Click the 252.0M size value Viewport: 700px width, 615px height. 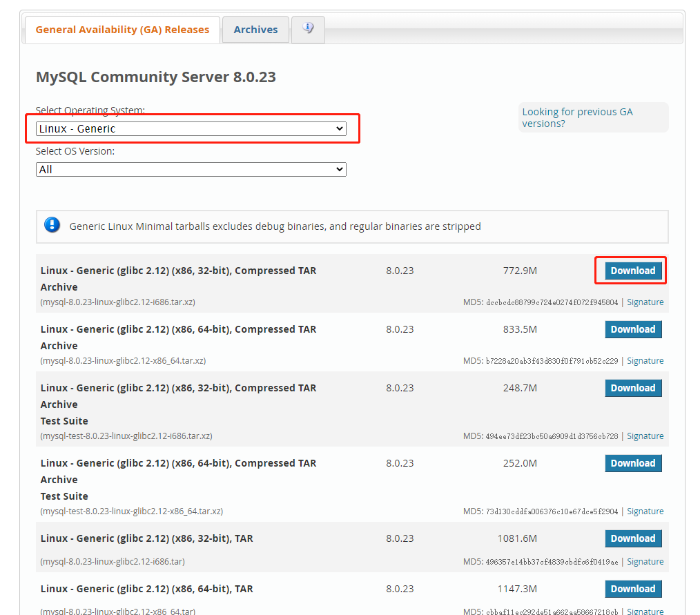point(520,463)
